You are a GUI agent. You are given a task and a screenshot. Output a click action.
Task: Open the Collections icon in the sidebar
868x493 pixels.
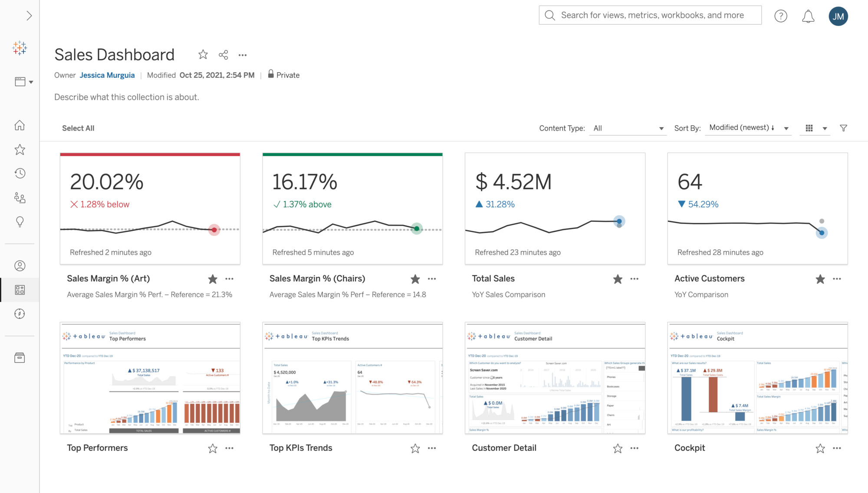(20, 290)
